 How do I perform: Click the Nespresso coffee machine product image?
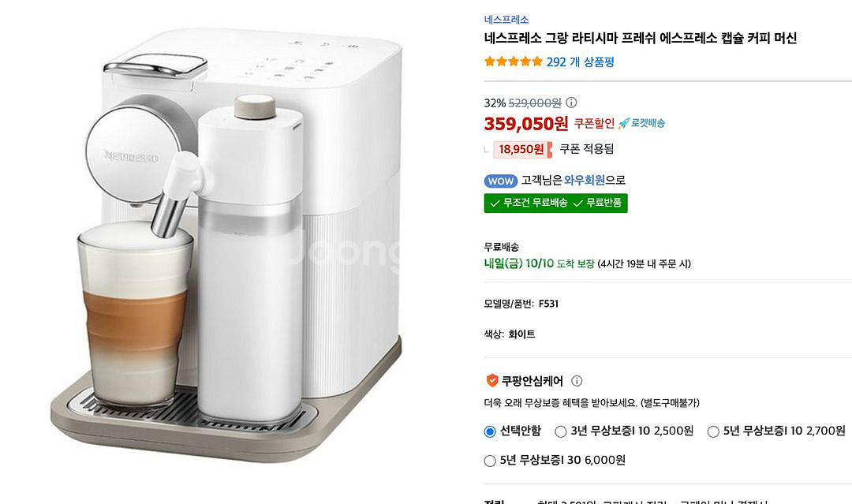pos(229,245)
